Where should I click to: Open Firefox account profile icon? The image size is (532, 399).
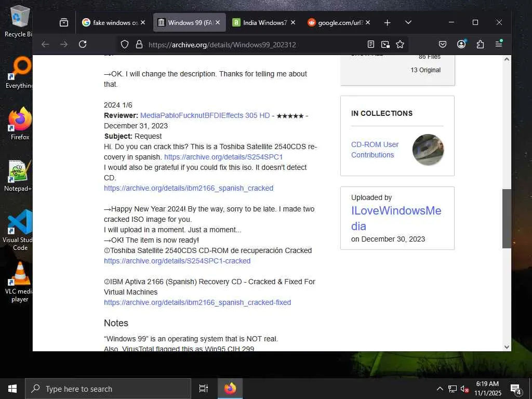pos(461,44)
